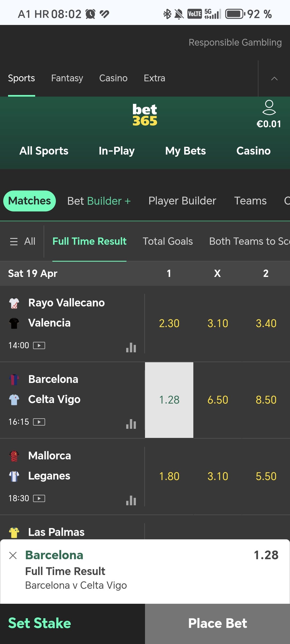Viewport: 290px width, 644px height.
Task: Open the In-Play section
Action: point(117,151)
